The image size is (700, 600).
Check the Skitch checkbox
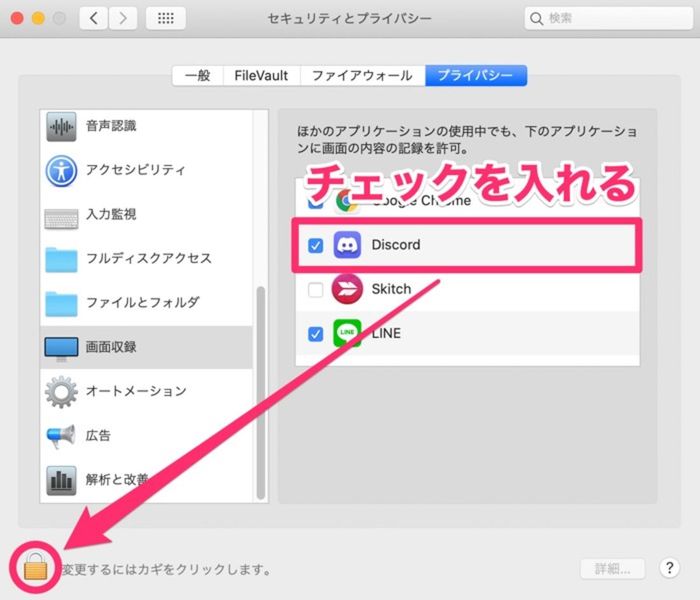pos(316,290)
